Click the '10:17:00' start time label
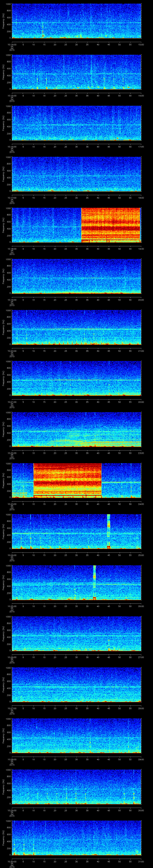 (x=12, y=198)
